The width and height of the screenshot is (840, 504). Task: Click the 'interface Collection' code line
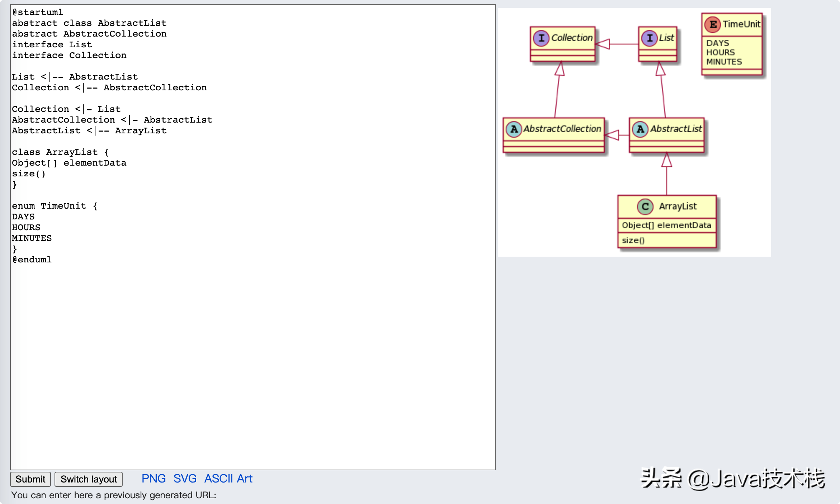coord(69,55)
